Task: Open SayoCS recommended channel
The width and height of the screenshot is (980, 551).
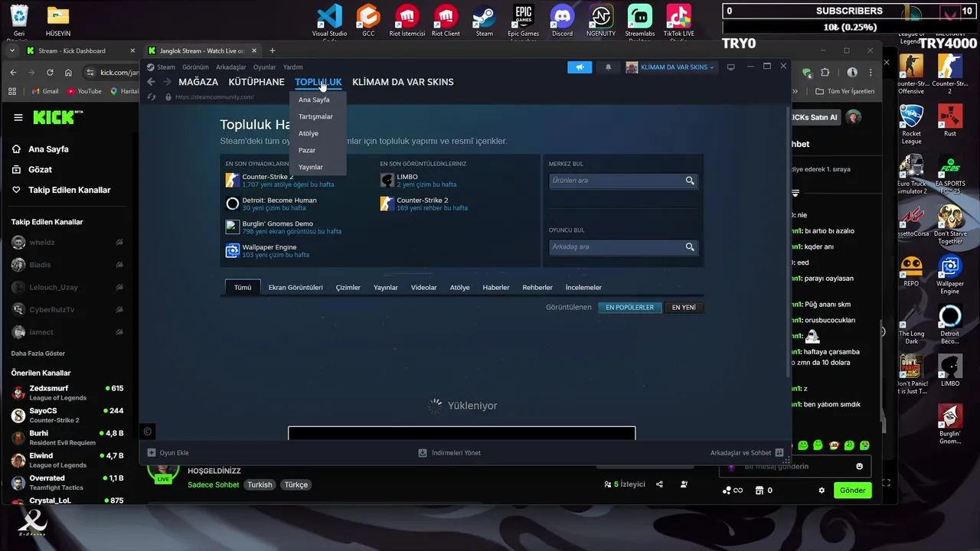Action: (67, 415)
